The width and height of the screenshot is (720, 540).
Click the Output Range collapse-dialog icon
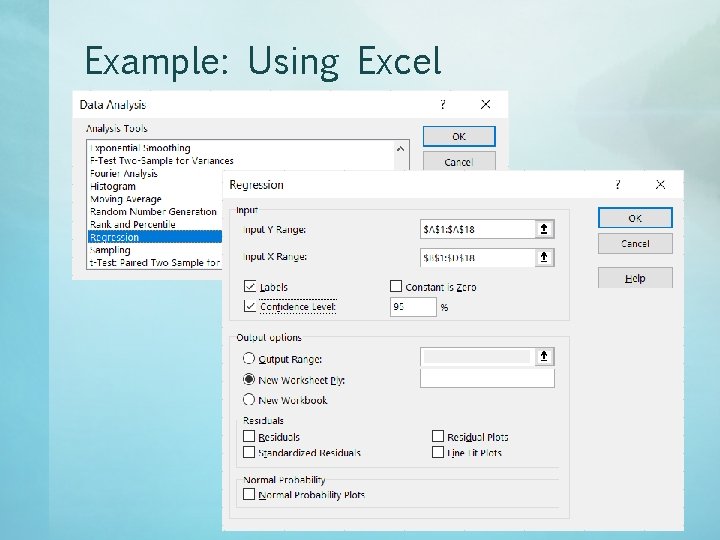(x=545, y=356)
